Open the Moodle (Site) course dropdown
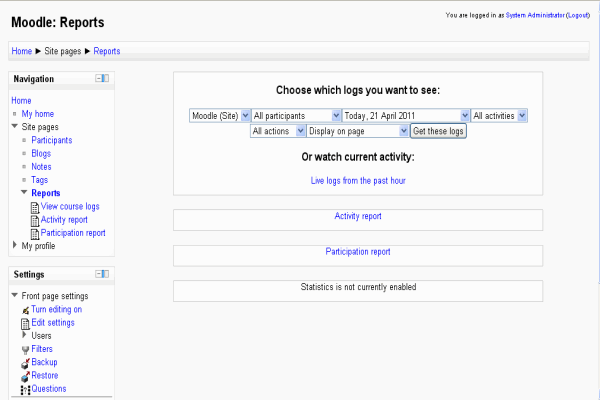Image resolution: width=600 pixels, height=400 pixels. pyautogui.click(x=219, y=116)
